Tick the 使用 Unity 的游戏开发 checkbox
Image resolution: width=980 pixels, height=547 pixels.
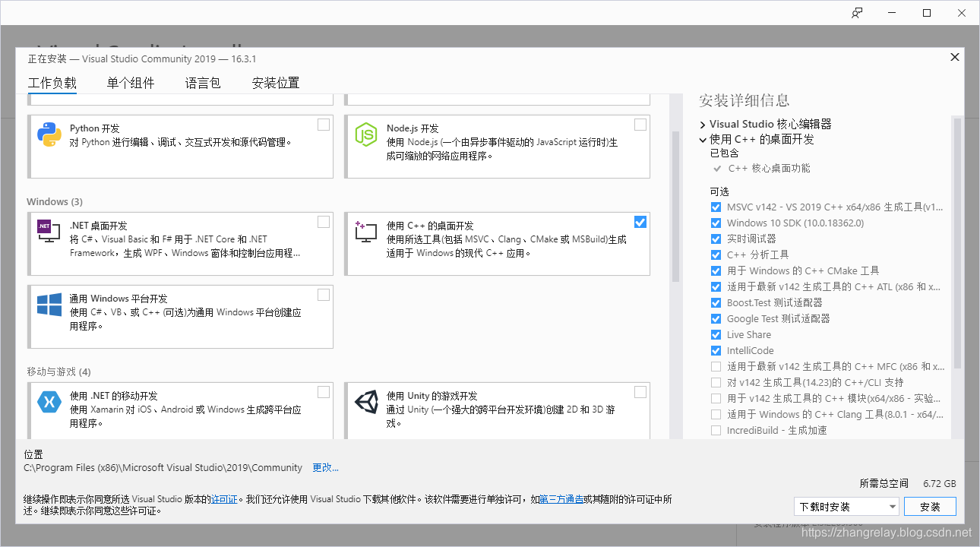click(x=640, y=392)
